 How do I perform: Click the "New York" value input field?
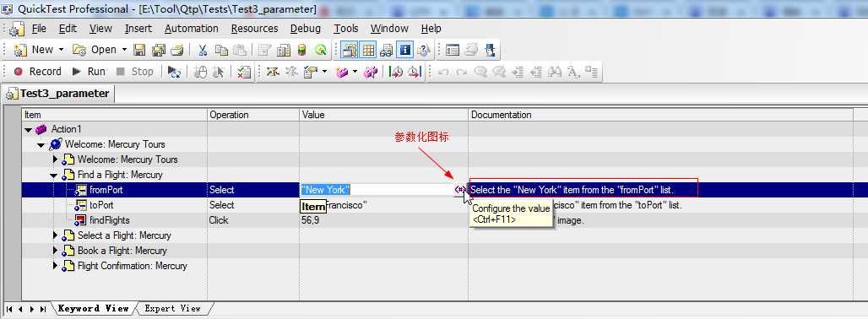(377, 190)
